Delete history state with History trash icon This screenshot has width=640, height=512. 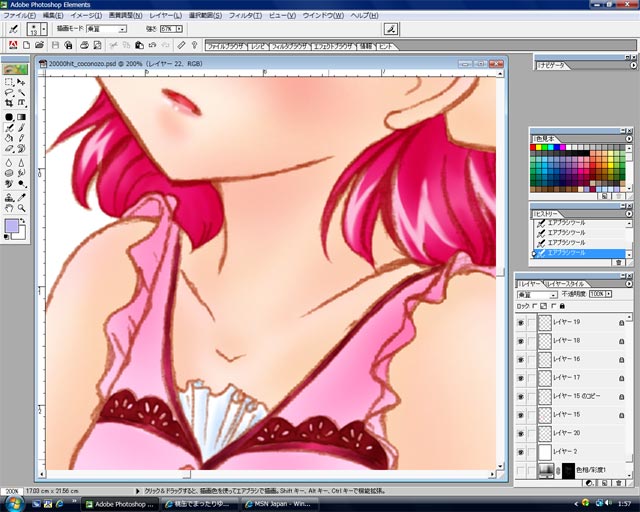coord(619,263)
